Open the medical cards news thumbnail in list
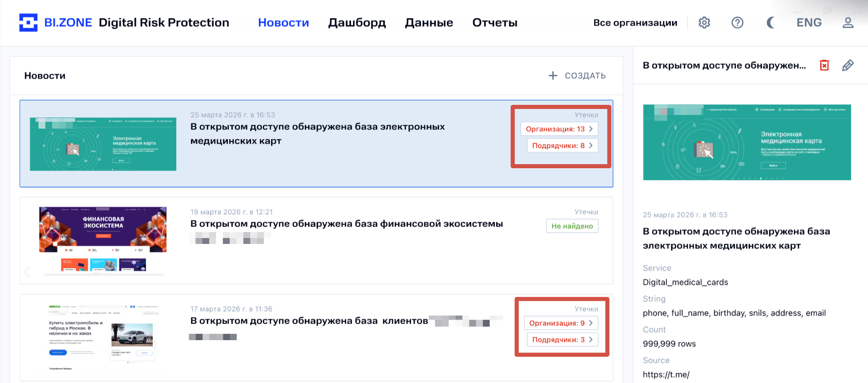This screenshot has height=383, width=868. click(x=103, y=144)
